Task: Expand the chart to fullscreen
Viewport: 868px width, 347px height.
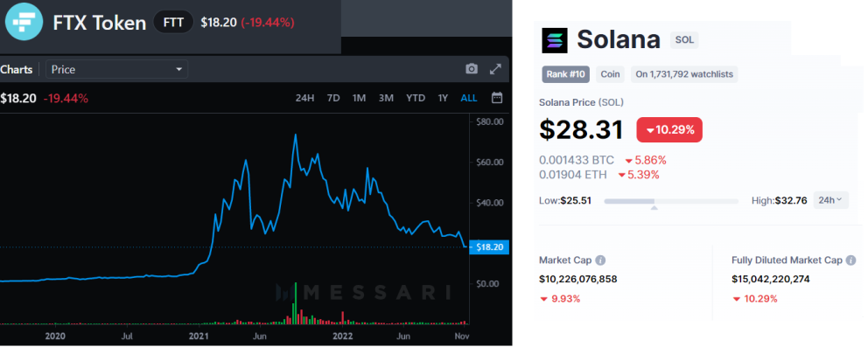Action: 495,69
